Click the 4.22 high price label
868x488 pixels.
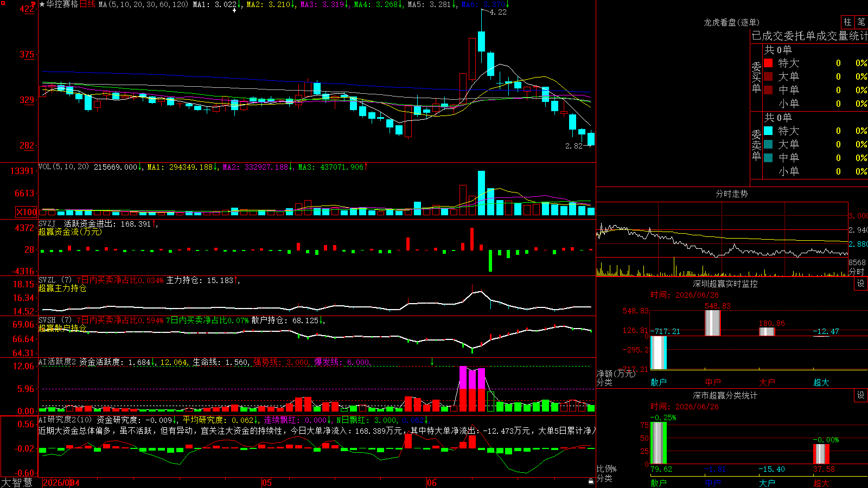[x=498, y=12]
